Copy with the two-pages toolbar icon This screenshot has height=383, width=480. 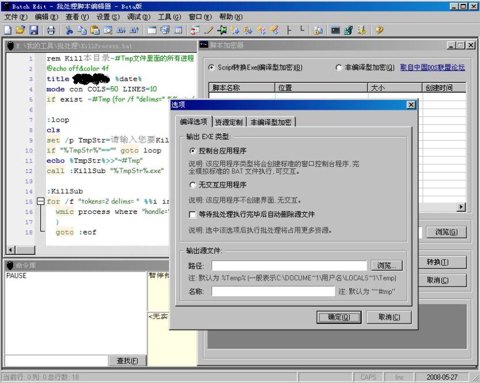pos(82,30)
